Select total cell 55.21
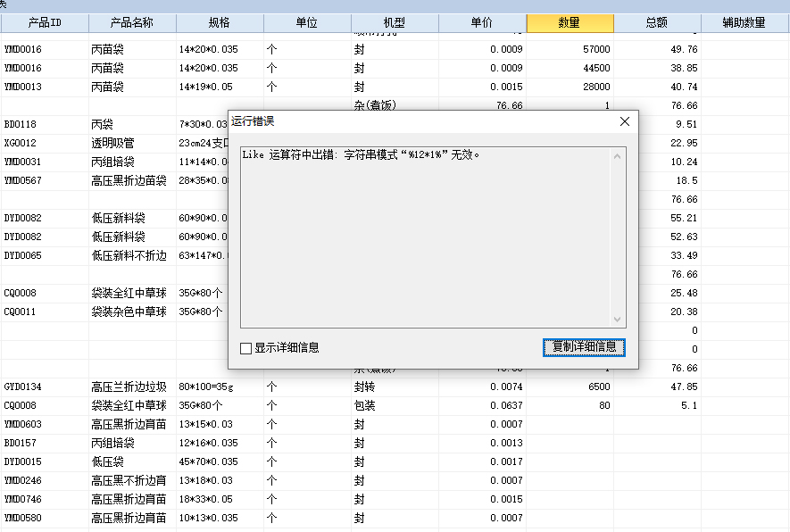790x532 pixels. click(x=670, y=218)
